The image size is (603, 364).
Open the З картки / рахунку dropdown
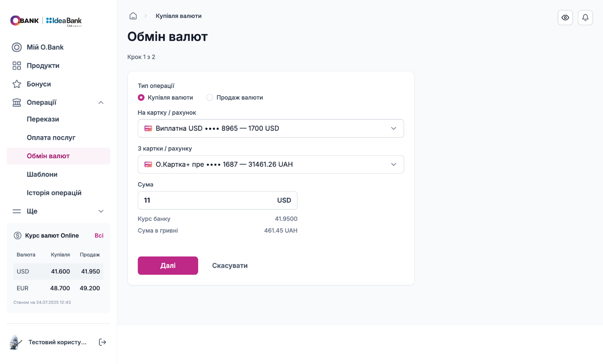click(x=271, y=165)
